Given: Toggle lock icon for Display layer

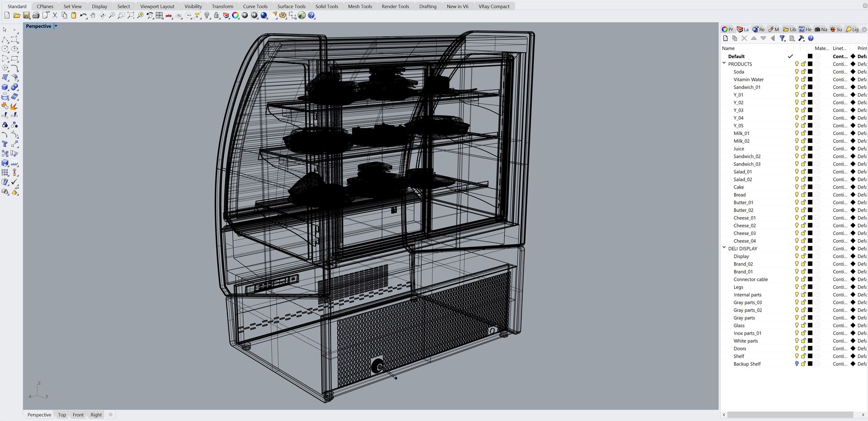Looking at the screenshot, I should pyautogui.click(x=803, y=256).
